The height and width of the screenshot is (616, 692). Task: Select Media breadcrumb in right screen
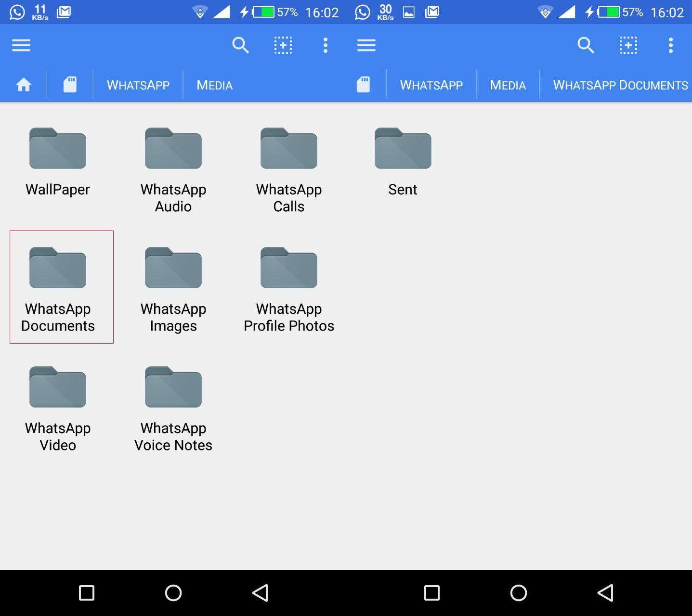508,85
